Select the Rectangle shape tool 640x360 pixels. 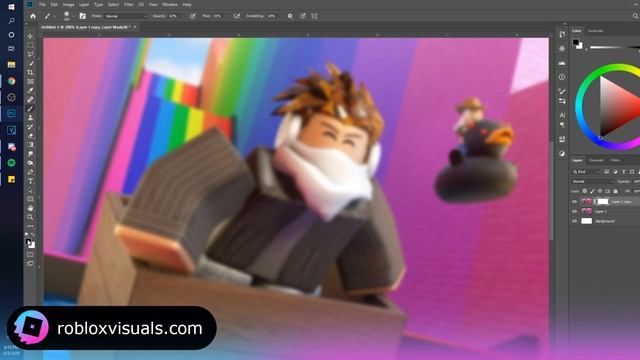point(30,199)
